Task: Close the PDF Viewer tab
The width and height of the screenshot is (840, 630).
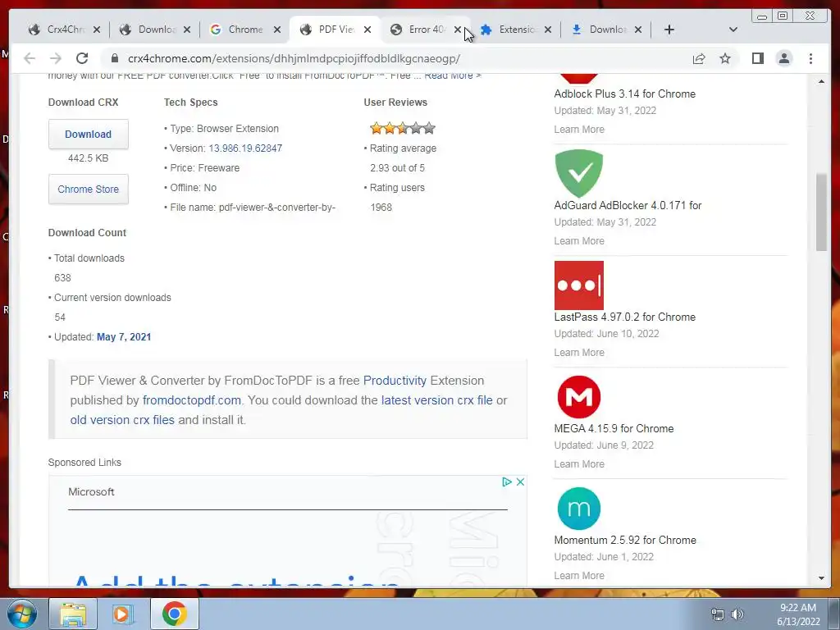Action: [367, 30]
